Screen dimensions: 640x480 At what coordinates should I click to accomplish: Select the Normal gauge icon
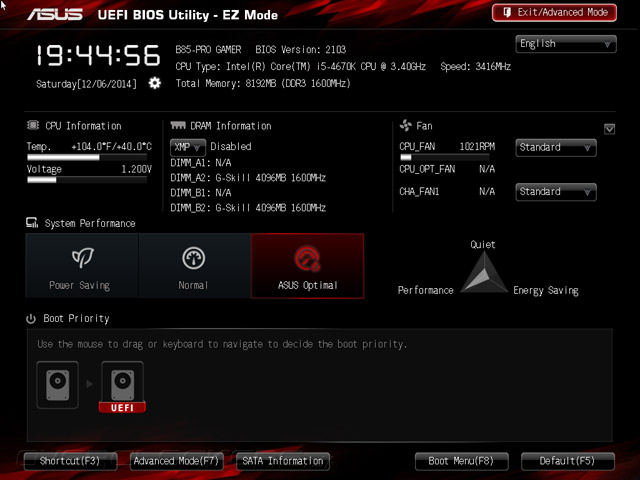[193, 258]
